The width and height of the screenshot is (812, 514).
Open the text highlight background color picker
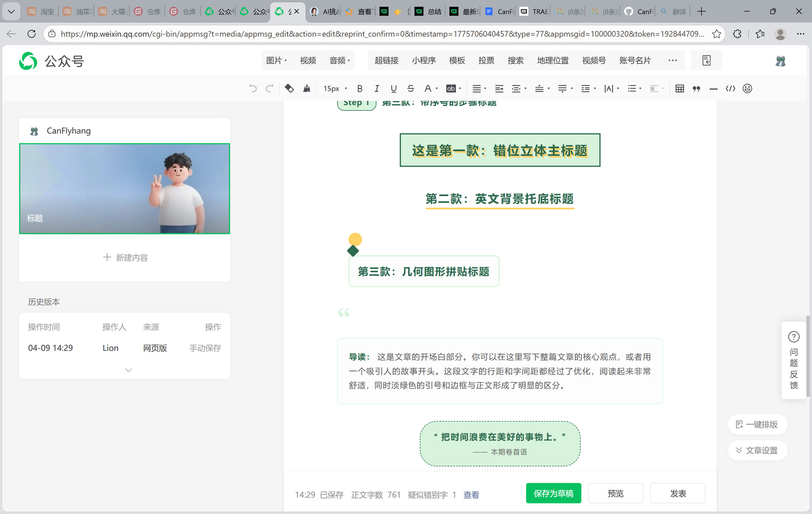(451, 89)
